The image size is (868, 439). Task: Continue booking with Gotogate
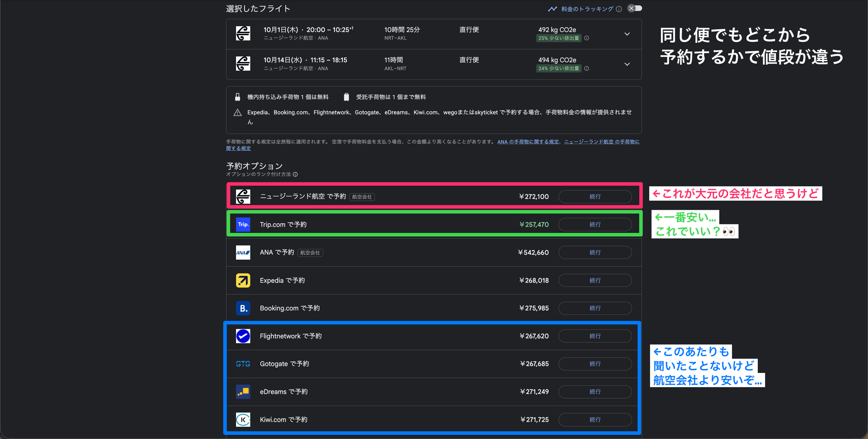(595, 364)
